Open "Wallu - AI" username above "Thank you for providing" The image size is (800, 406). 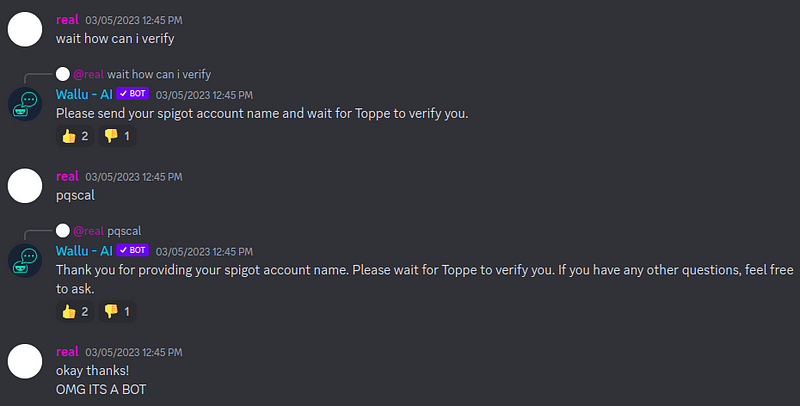tap(83, 250)
